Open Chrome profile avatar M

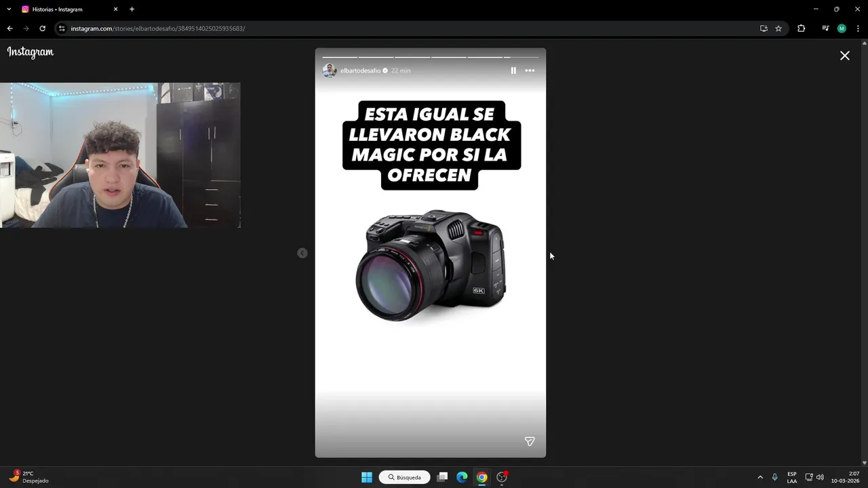coord(842,28)
